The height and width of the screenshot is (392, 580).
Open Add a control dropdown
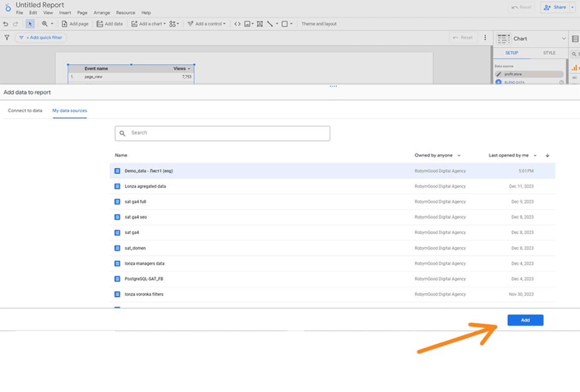207,24
